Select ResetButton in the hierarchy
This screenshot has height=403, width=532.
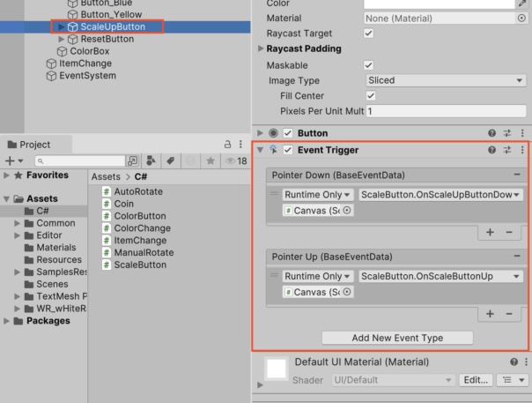pyautogui.click(x=107, y=39)
